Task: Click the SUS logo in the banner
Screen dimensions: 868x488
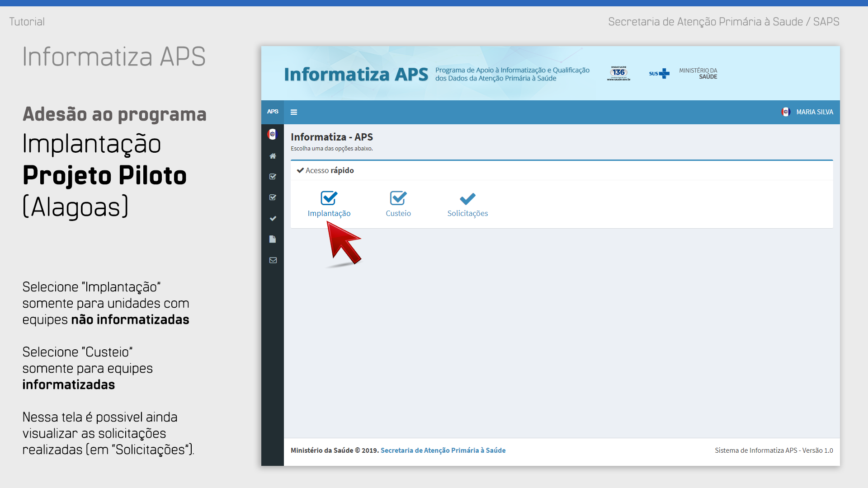Action: click(659, 74)
